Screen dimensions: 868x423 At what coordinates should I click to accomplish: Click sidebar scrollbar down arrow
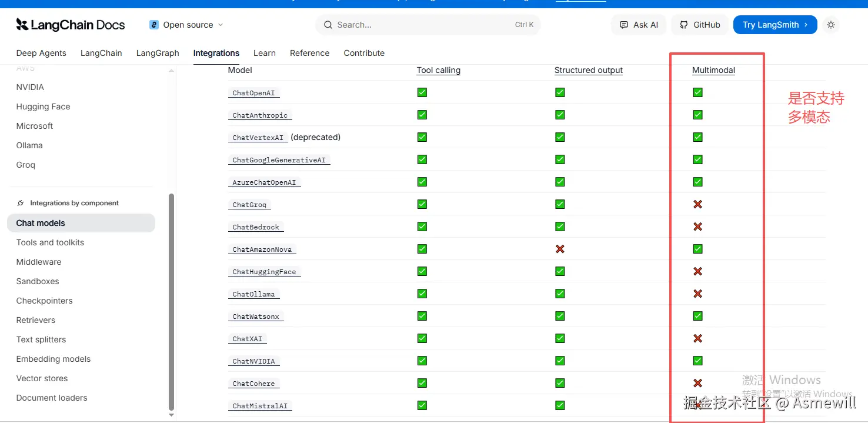pyautogui.click(x=171, y=415)
